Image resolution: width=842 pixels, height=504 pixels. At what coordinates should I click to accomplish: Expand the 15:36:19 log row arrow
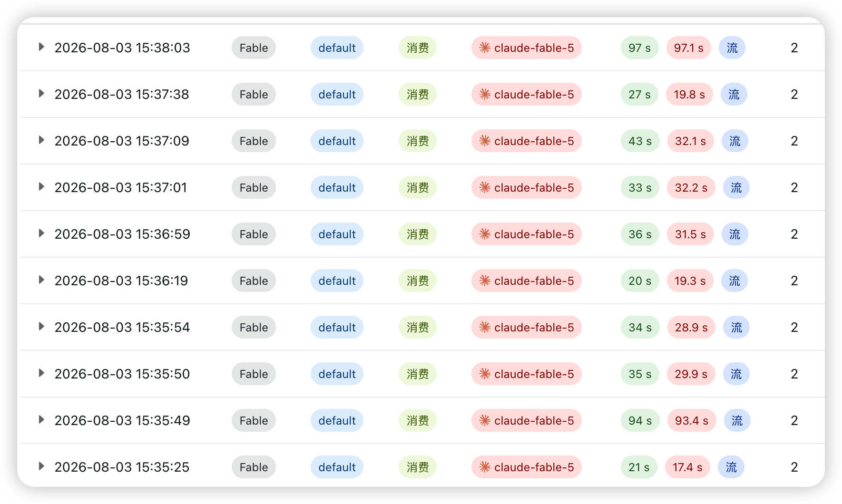pos(41,280)
